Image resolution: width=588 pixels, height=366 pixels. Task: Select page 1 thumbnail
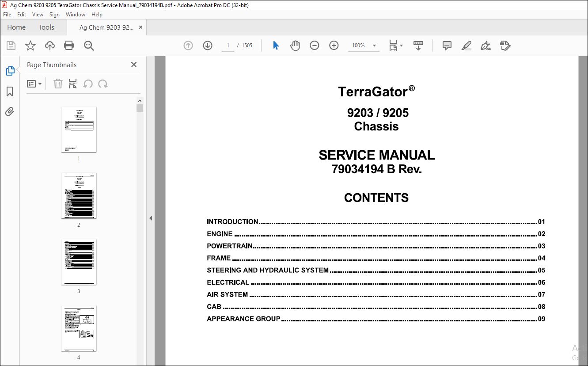79,130
